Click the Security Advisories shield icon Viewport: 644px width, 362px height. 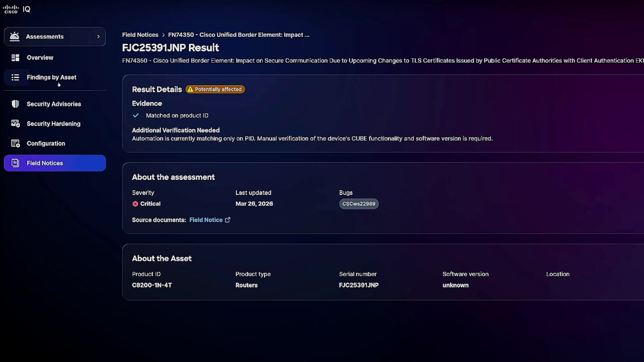coord(15,104)
